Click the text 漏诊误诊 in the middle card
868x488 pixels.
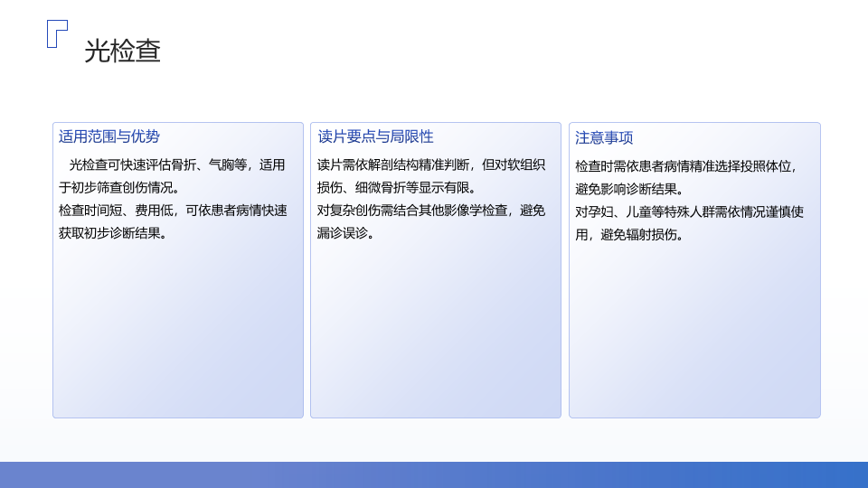(x=345, y=233)
